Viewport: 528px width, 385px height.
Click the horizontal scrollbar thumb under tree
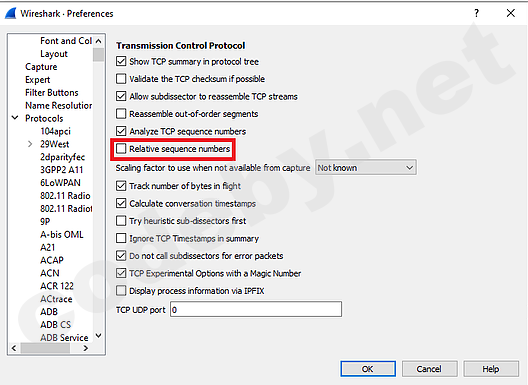pyautogui.click(x=45, y=348)
